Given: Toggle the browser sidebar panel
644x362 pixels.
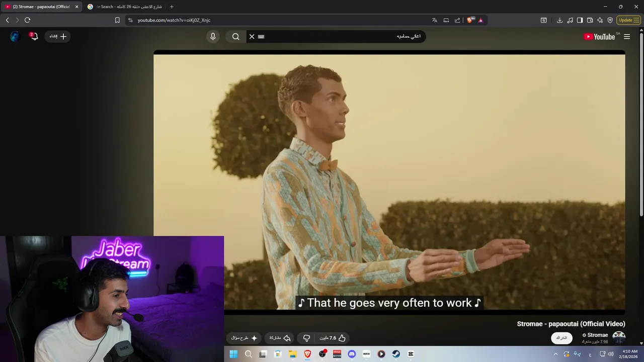Looking at the screenshot, I should point(580,20).
